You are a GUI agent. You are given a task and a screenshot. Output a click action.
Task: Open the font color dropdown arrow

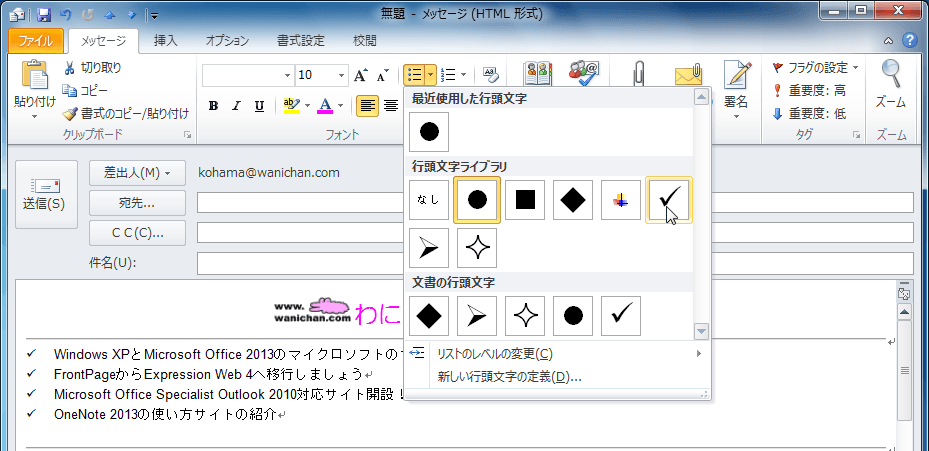(340, 106)
